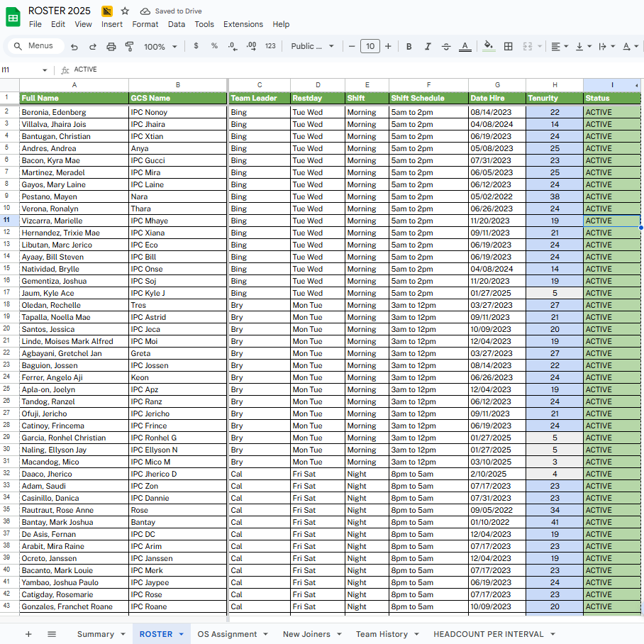This screenshot has width=644, height=644.
Task: Activate the paint format tool
Action: [x=129, y=46]
